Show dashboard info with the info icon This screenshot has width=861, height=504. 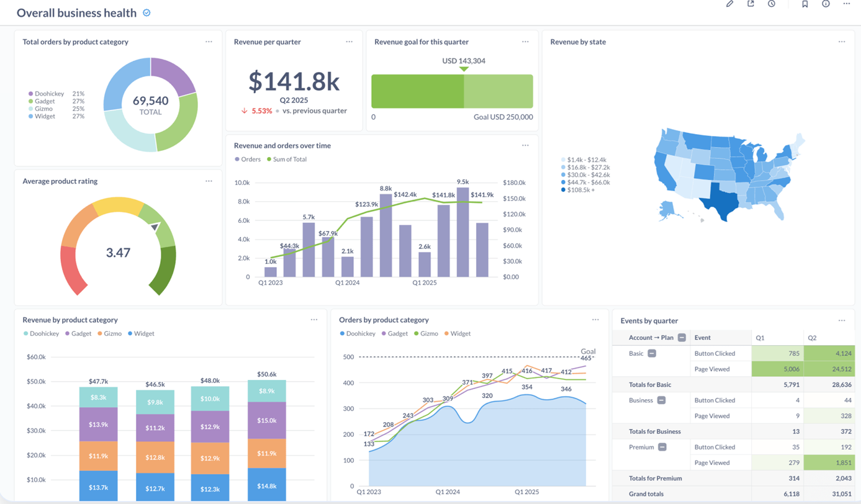click(x=826, y=4)
